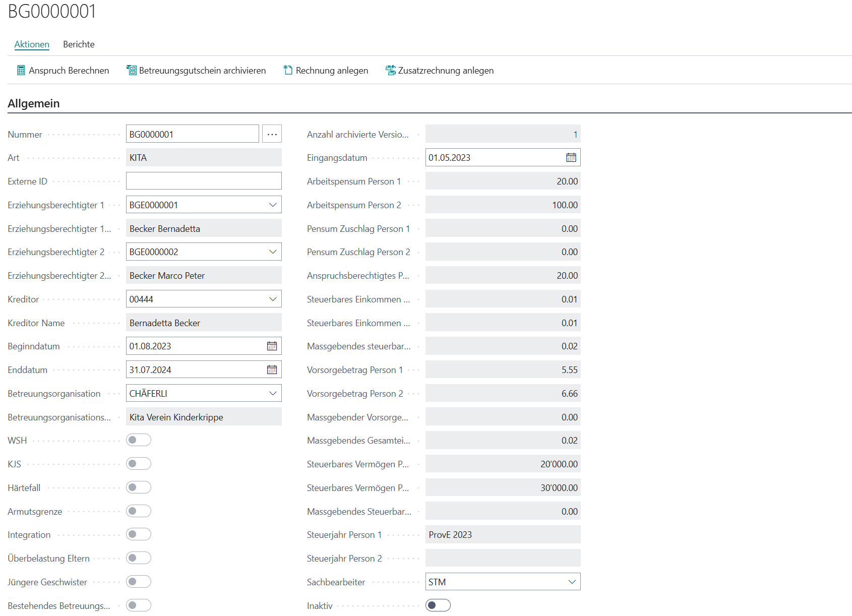The height and width of the screenshot is (616, 852).
Task: Expand the Erziehungsberechtigter 1 dropdown
Action: coord(273,205)
